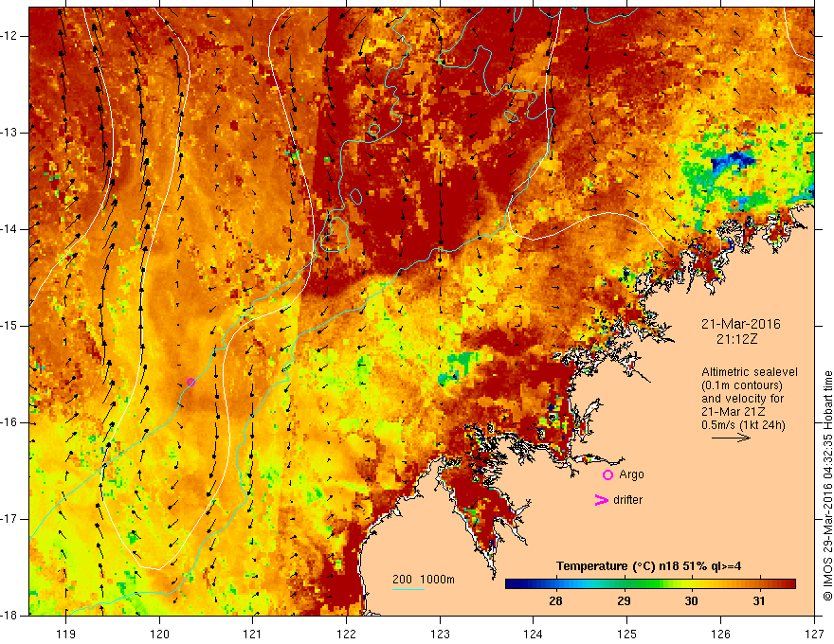Click the longitude label '122'
This screenshot has height=644, width=834.
point(346,634)
